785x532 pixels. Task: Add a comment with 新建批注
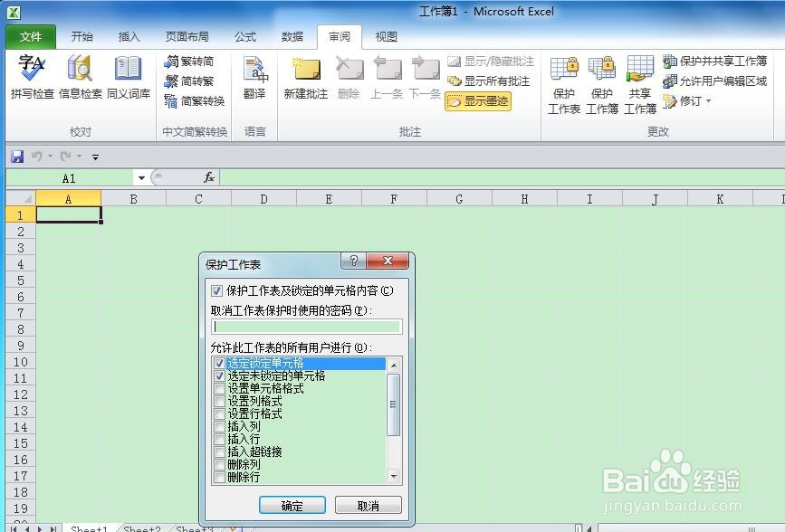306,78
